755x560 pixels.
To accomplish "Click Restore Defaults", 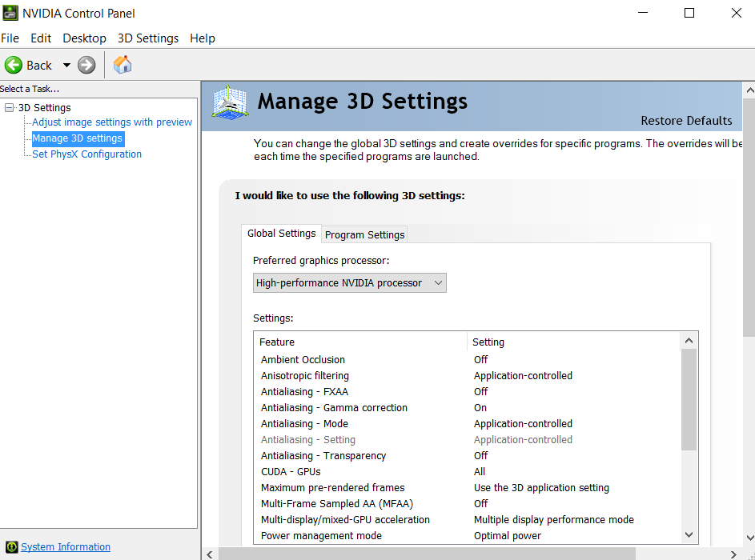I will point(686,120).
